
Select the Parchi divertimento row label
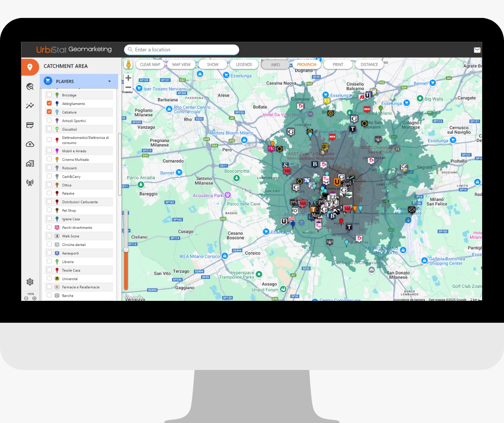tap(77, 227)
